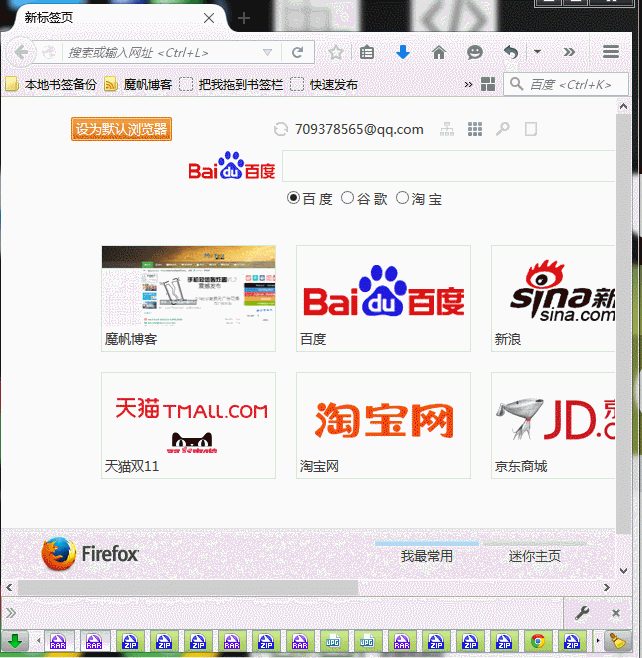Image resolution: width=642 pixels, height=658 pixels.
Task: Open the chat smiley face icon
Action: (475, 52)
